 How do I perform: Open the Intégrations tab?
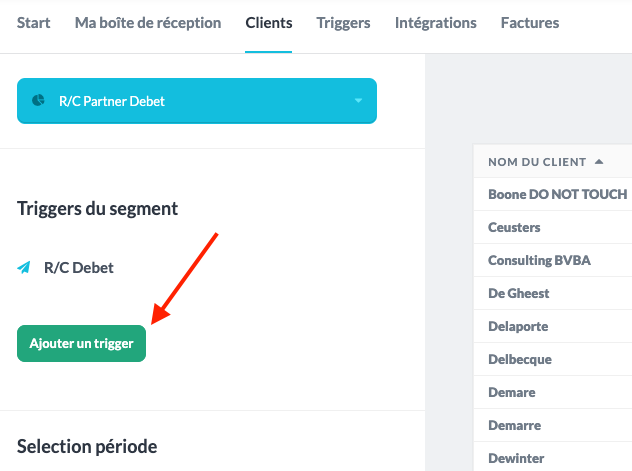(436, 23)
